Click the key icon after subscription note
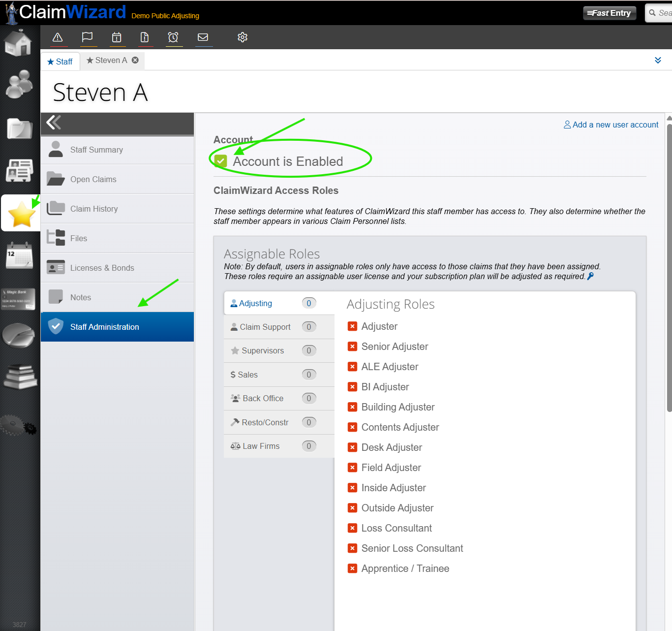 (x=590, y=277)
